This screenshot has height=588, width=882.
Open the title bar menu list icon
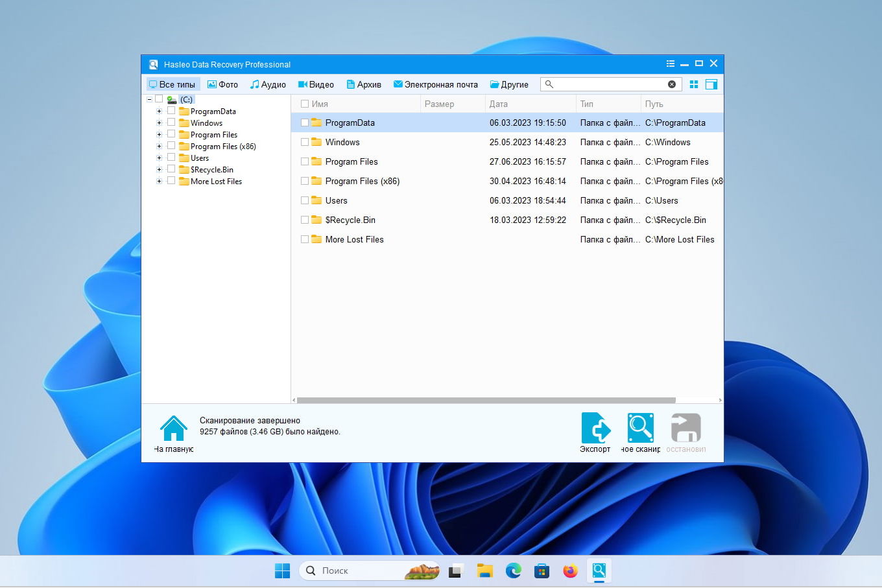[670, 64]
